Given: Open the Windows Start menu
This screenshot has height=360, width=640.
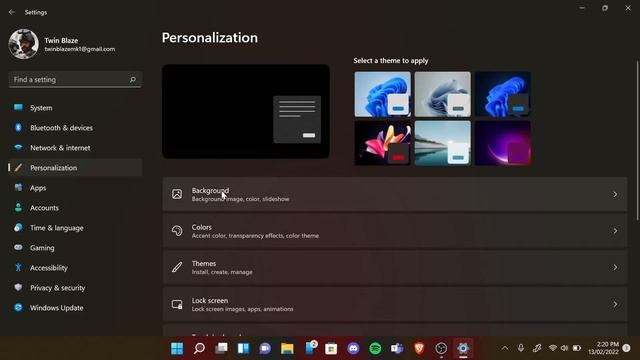Looking at the screenshot, I should [177, 349].
